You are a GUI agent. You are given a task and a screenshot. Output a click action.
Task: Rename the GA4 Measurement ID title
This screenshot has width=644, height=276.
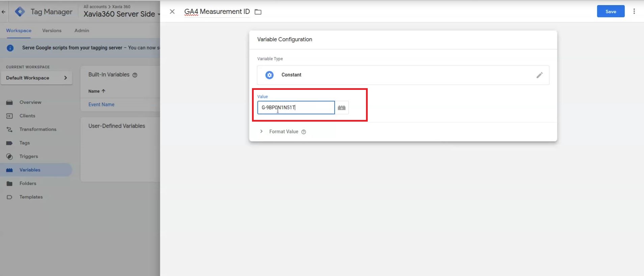point(217,11)
